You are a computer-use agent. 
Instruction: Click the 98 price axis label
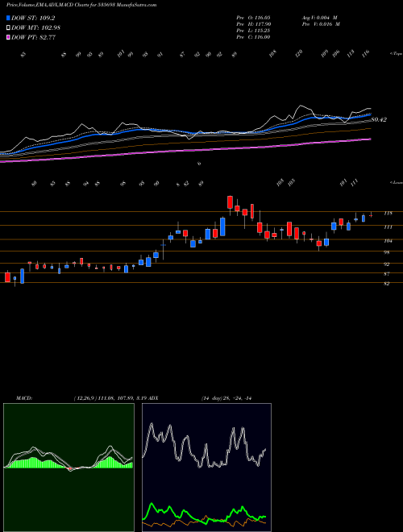(x=387, y=253)
